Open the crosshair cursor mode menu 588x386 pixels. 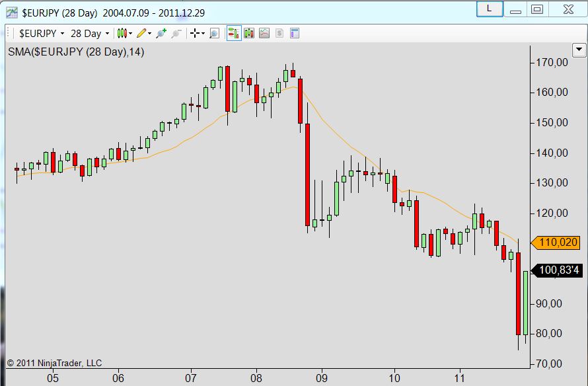198,34
